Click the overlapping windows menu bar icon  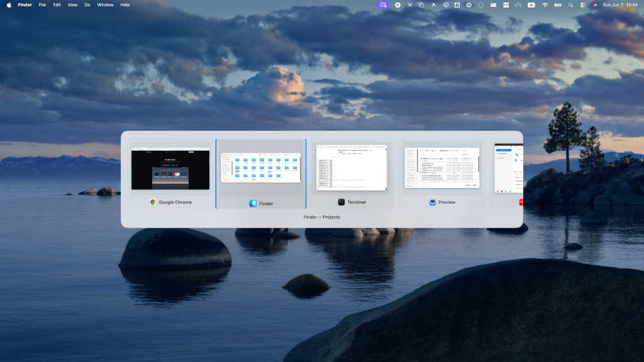(x=421, y=5)
